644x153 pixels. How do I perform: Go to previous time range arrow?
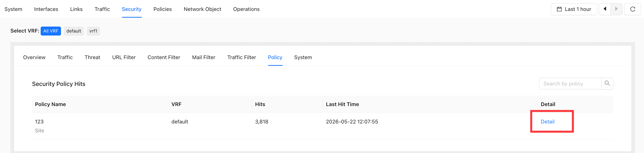605,9
